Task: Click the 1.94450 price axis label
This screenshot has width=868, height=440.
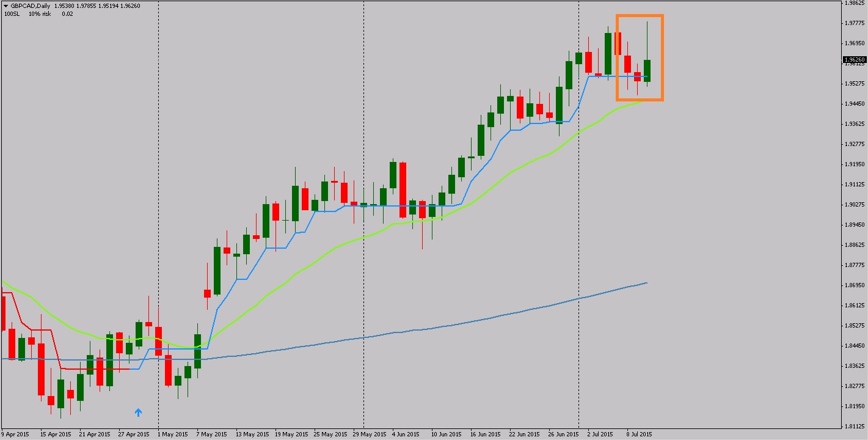Action: pos(854,104)
